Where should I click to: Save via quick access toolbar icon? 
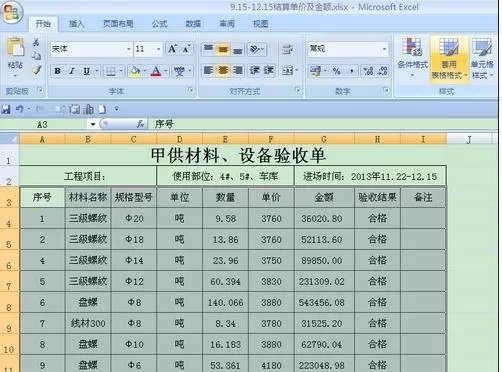(x=6, y=109)
